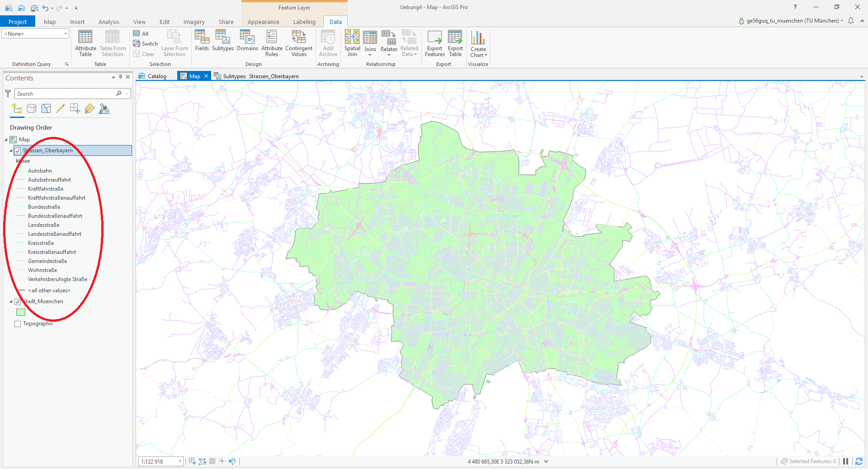Screen dimensions: 868x469
Task: Select List By Labeling view
Action: tap(90, 108)
